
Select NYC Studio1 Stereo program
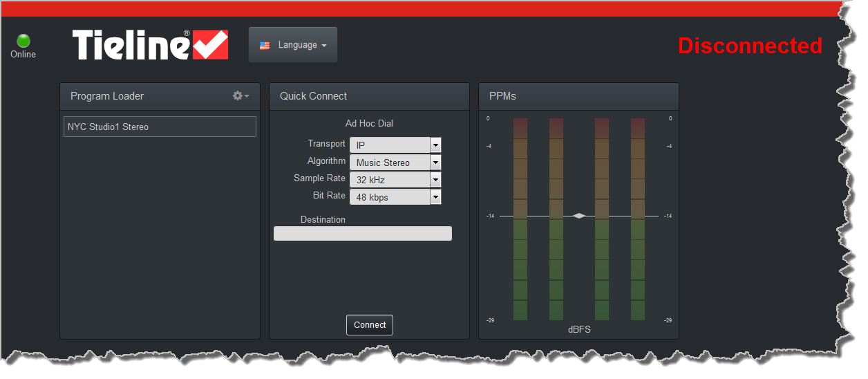pyautogui.click(x=160, y=127)
